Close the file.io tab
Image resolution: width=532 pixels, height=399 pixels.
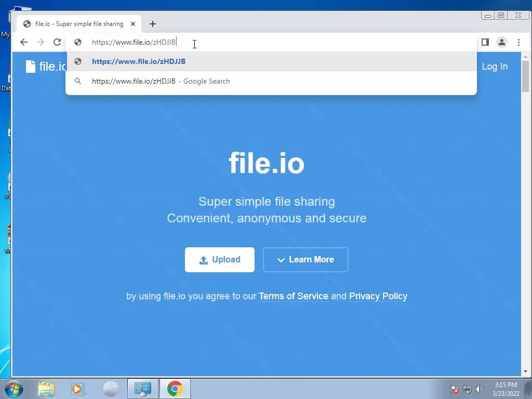point(133,24)
